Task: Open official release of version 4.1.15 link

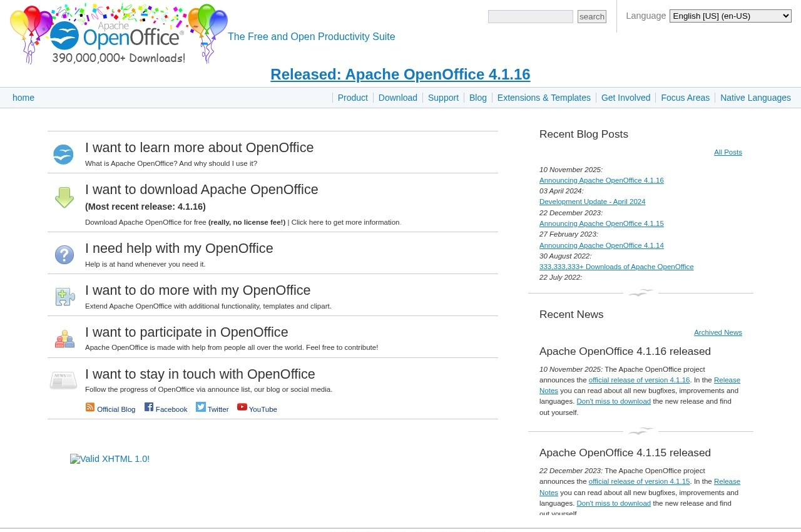Action: pyautogui.click(x=639, y=481)
